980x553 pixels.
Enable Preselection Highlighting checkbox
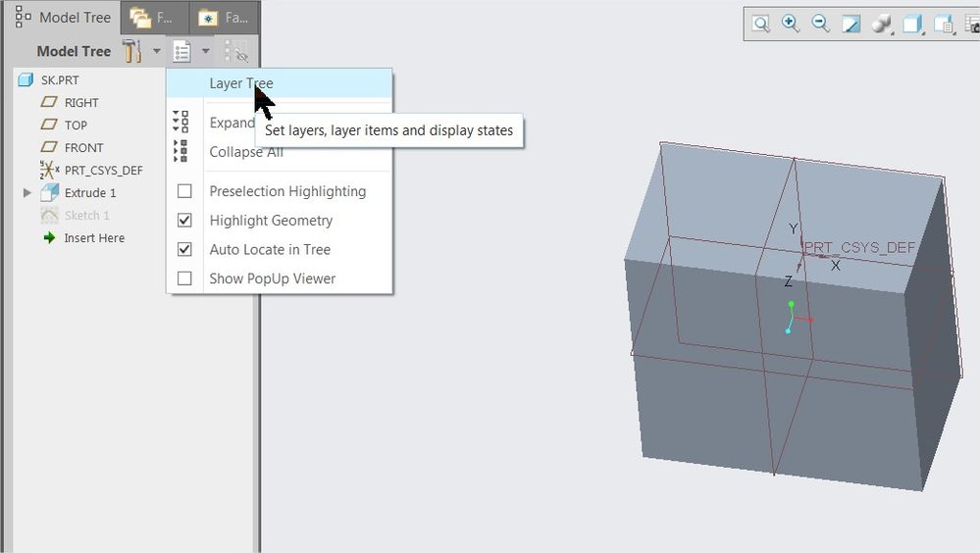184,191
